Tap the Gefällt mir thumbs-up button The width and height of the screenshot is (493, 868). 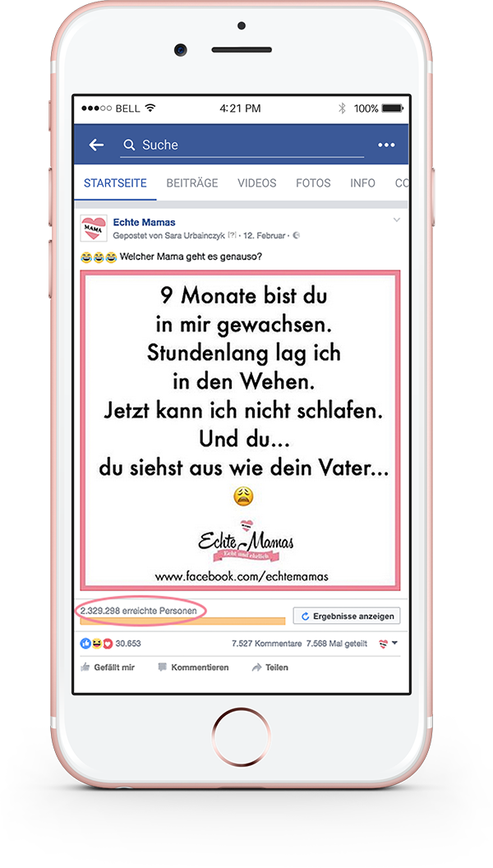click(108, 667)
